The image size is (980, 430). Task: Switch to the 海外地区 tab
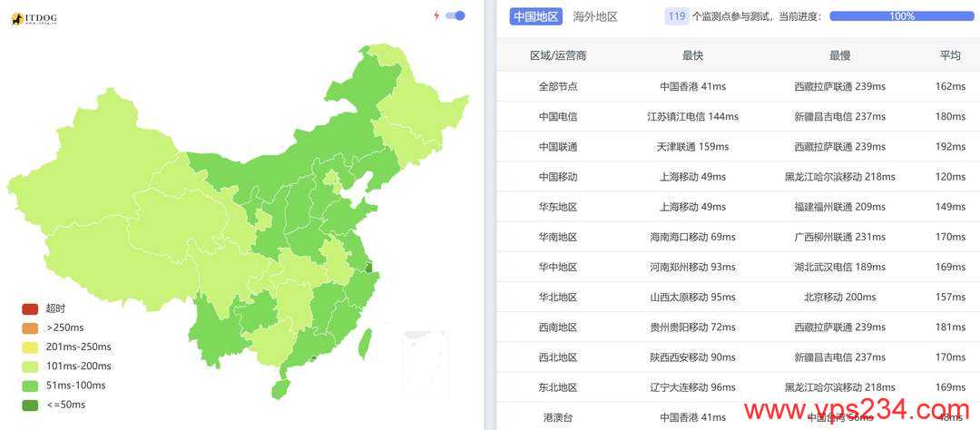coord(595,17)
